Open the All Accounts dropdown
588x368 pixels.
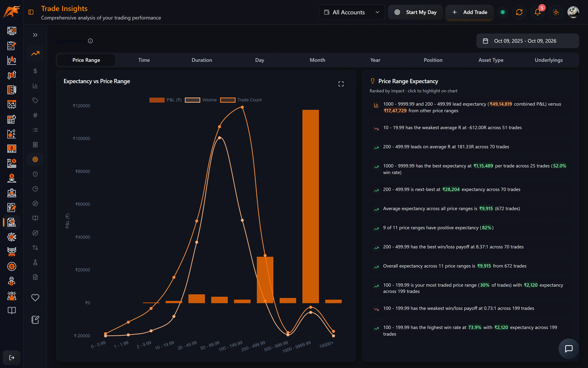point(352,12)
